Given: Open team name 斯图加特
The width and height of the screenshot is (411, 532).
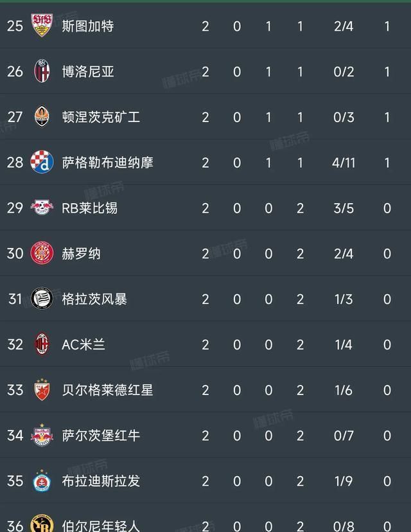Looking at the screenshot, I should click(88, 26).
